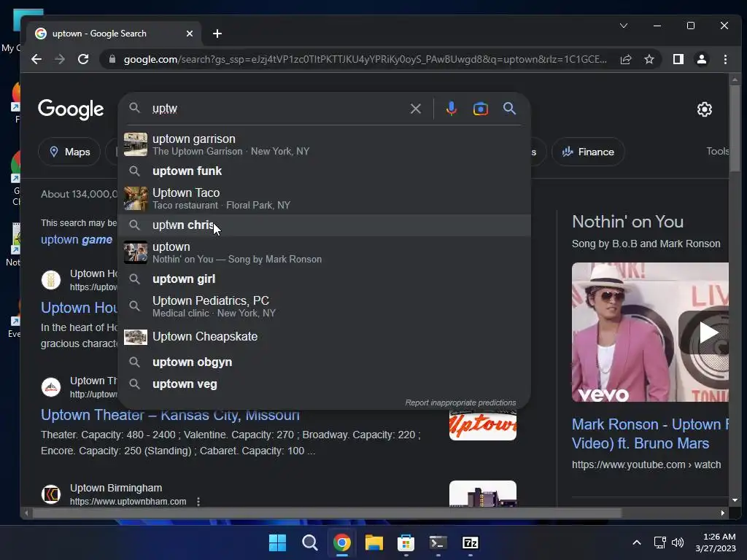The height and width of the screenshot is (560, 747).
Task: Open clock and date panel
Action: point(715,542)
